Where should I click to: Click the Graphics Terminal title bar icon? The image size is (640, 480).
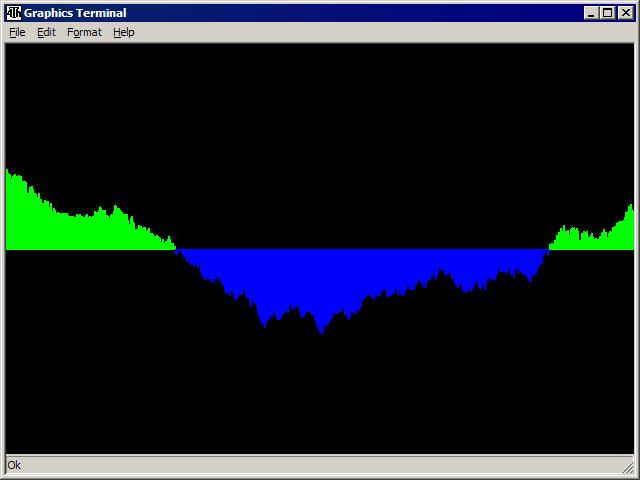[x=13, y=13]
